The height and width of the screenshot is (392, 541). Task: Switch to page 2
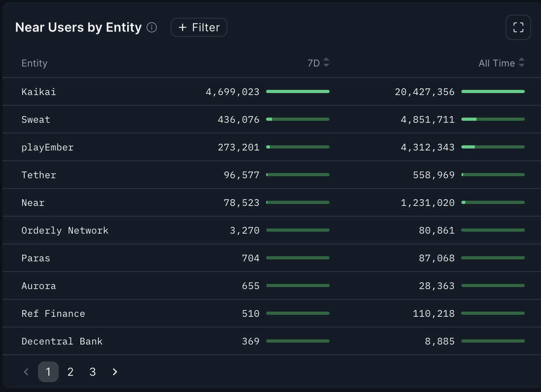pyautogui.click(x=70, y=372)
